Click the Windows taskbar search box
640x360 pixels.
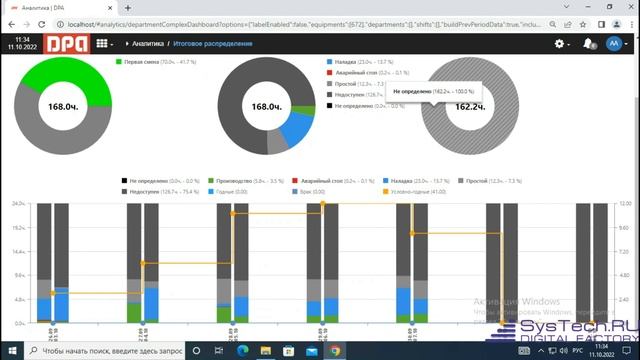[x=104, y=351]
